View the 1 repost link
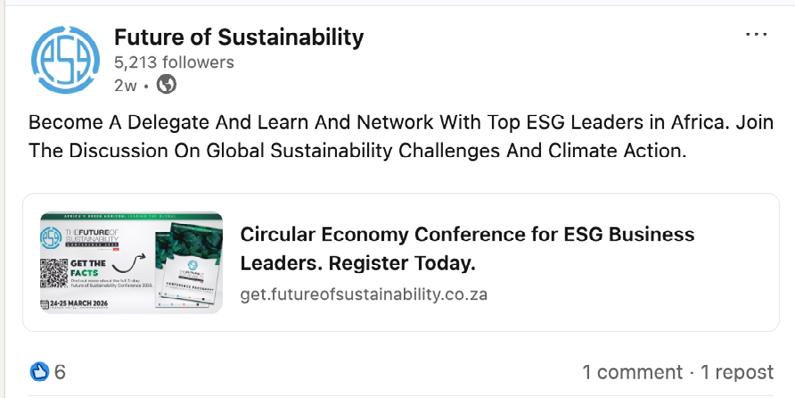795x398 pixels. (x=737, y=372)
